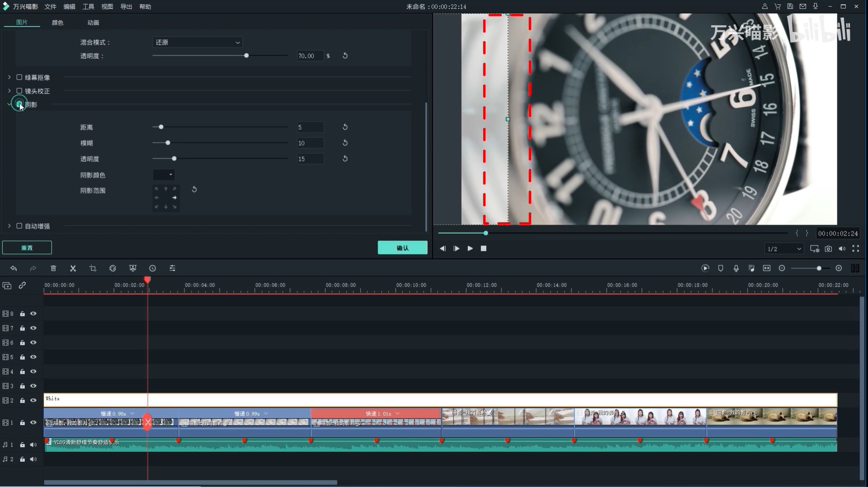The height and width of the screenshot is (487, 868).
Task: Enable the 镜头校正 checkbox
Action: tap(19, 91)
